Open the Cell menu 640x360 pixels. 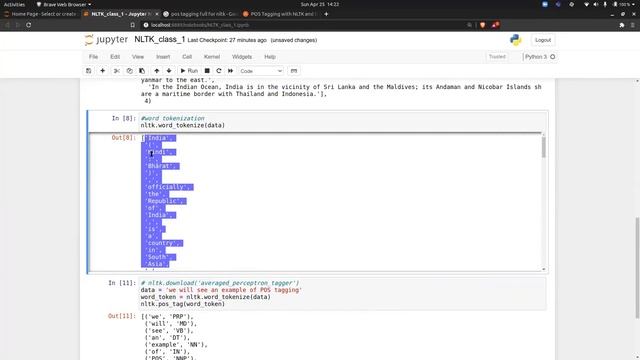pos(187,57)
